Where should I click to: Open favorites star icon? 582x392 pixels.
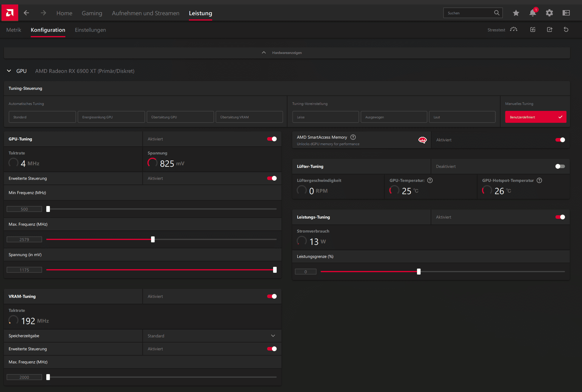[x=516, y=13]
